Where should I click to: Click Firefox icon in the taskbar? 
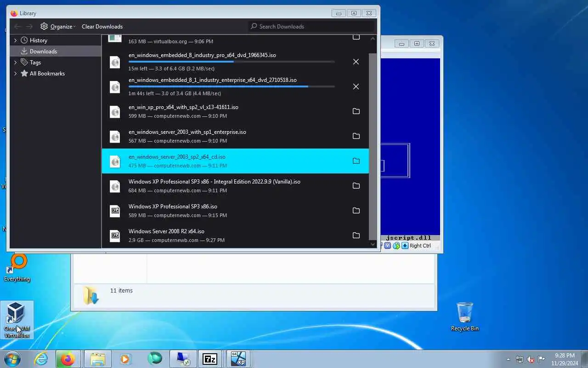[68, 359]
